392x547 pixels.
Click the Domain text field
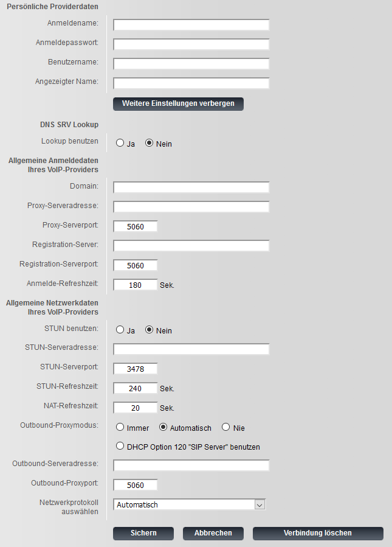coord(191,187)
